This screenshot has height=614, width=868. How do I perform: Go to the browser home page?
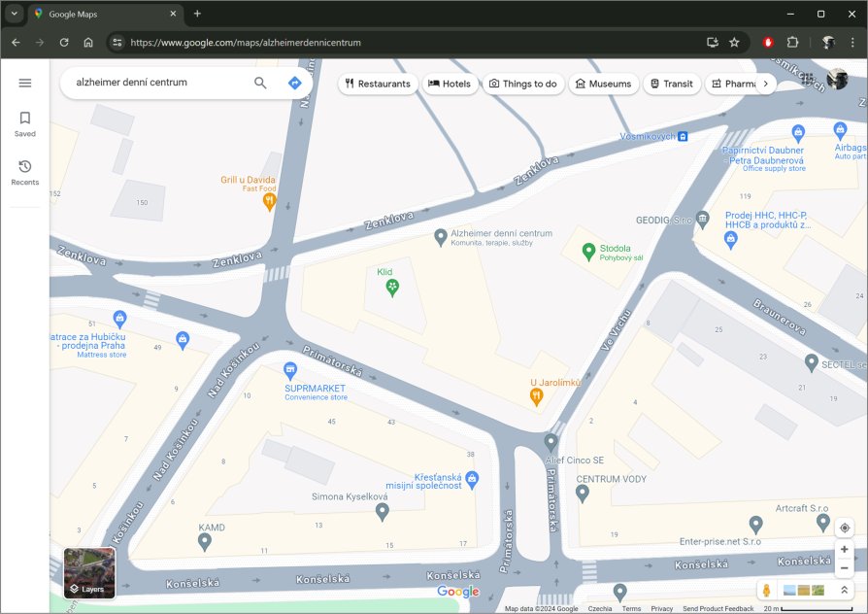pyautogui.click(x=88, y=43)
